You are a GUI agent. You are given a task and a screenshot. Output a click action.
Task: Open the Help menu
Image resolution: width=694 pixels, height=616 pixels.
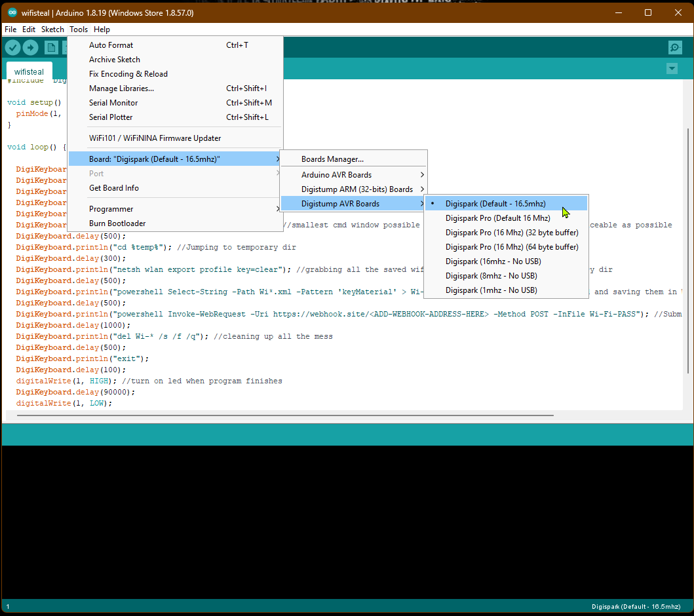click(102, 29)
